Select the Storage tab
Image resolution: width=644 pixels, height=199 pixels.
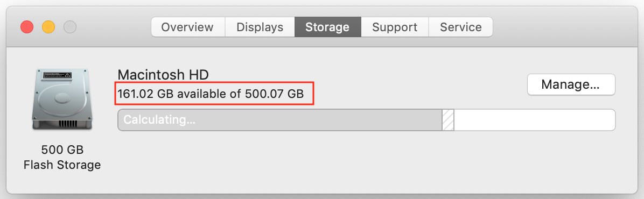click(327, 27)
